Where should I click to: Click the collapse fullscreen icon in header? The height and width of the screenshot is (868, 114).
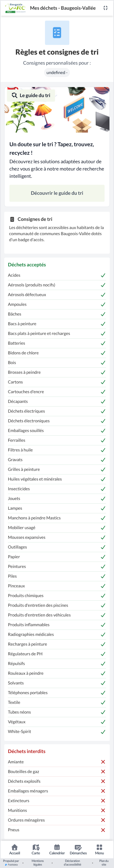(105, 8)
